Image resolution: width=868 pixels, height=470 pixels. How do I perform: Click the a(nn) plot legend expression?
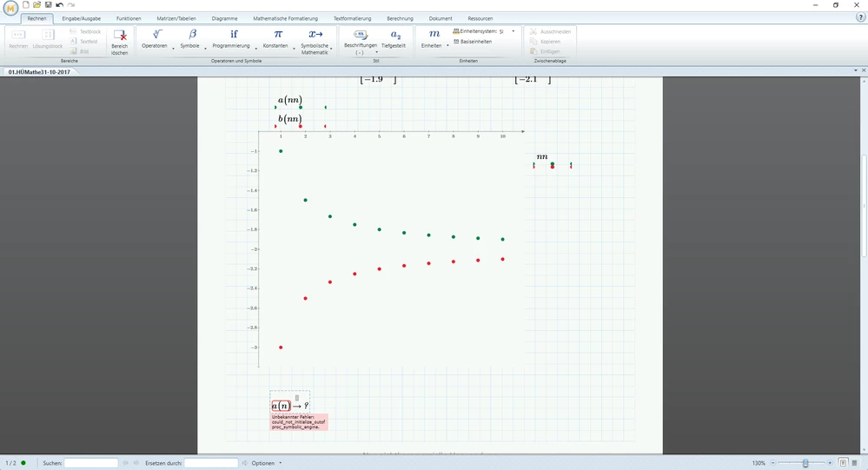[290, 100]
